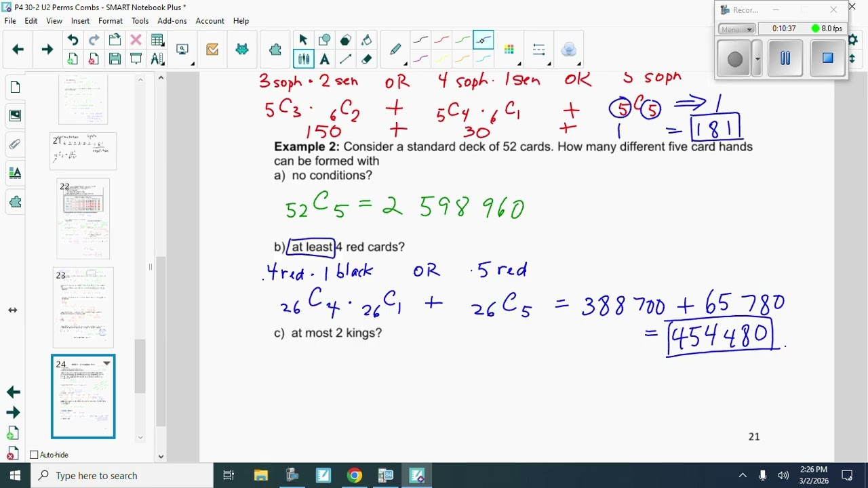This screenshot has width=868, height=488.
Task: Select the Shapes tool
Action: [324, 40]
